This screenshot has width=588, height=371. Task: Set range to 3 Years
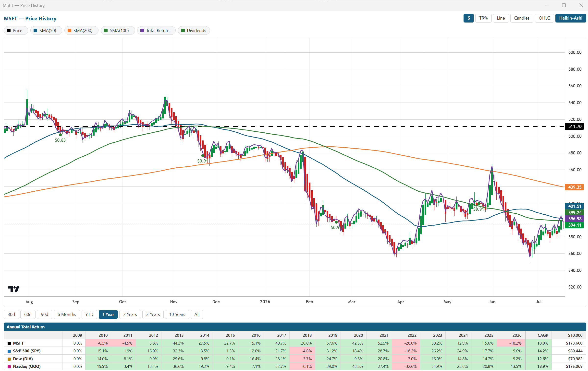tap(153, 314)
